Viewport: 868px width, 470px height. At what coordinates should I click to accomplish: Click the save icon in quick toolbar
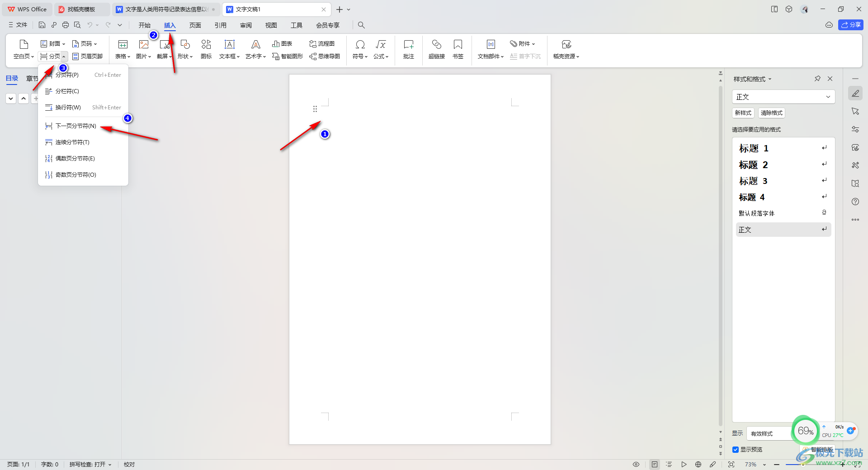point(42,25)
